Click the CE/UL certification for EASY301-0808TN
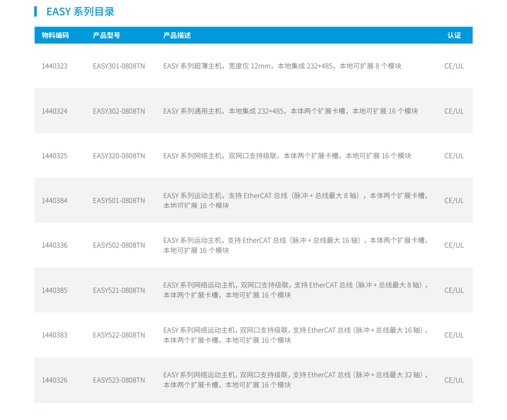507x420 pixels. 454,66
